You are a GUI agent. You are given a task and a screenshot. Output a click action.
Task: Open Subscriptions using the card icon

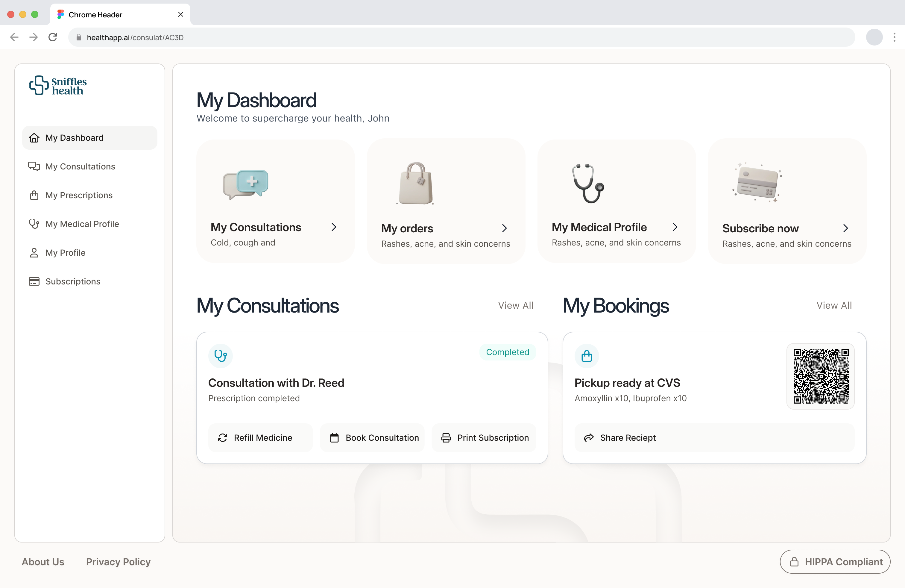coord(34,281)
